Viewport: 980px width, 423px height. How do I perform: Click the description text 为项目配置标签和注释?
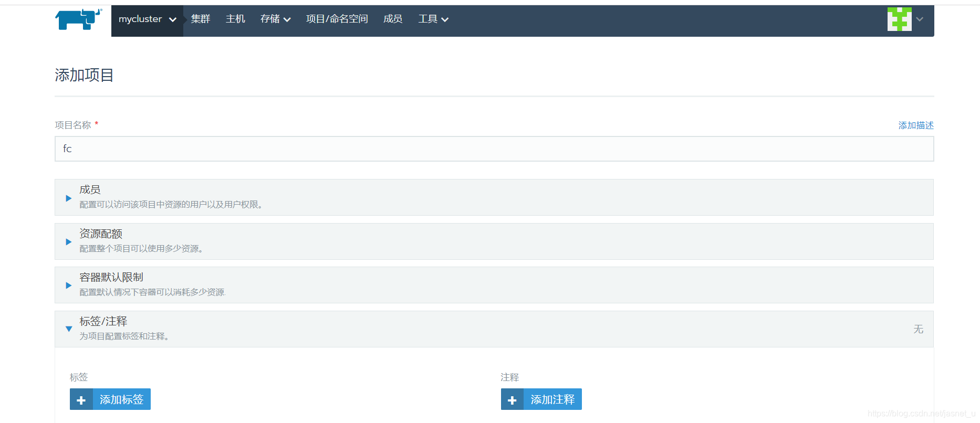pos(124,336)
